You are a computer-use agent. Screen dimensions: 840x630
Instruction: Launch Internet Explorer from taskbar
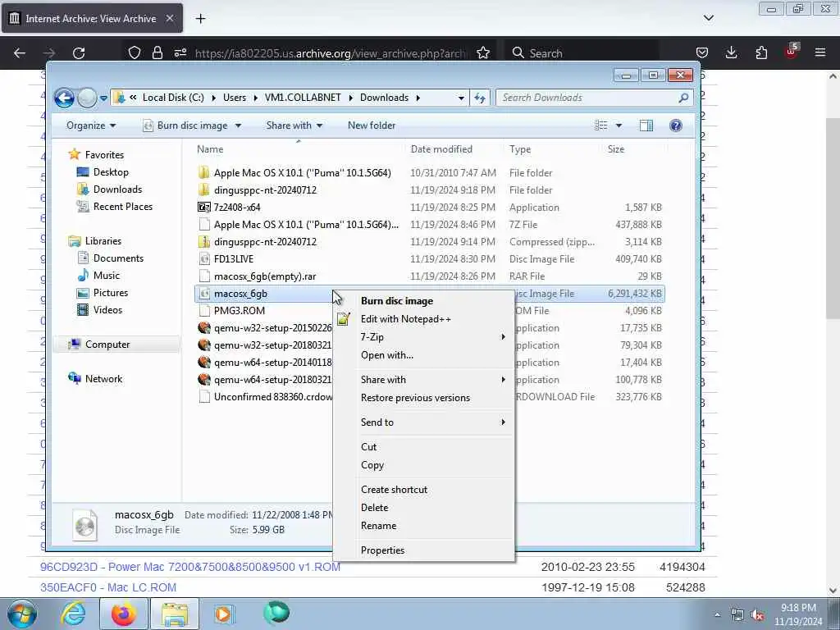(73, 614)
